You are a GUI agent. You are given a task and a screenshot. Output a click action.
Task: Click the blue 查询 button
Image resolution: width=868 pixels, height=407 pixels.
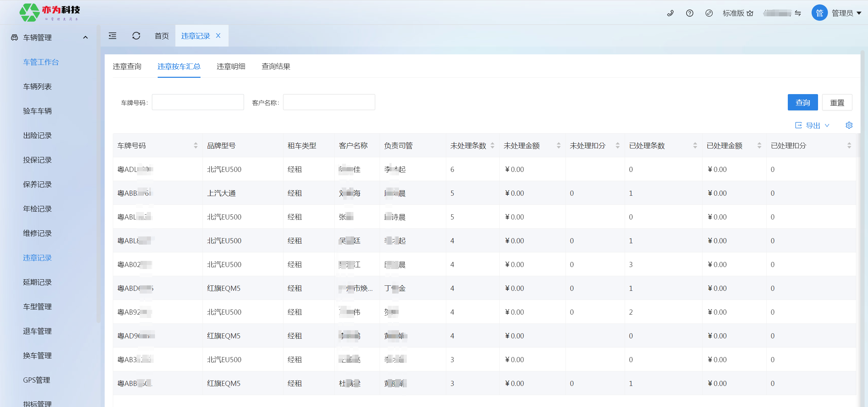tap(802, 102)
